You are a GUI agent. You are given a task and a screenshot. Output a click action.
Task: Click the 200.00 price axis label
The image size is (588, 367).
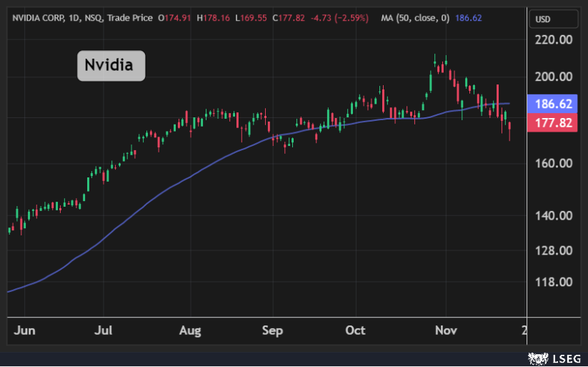[554, 77]
